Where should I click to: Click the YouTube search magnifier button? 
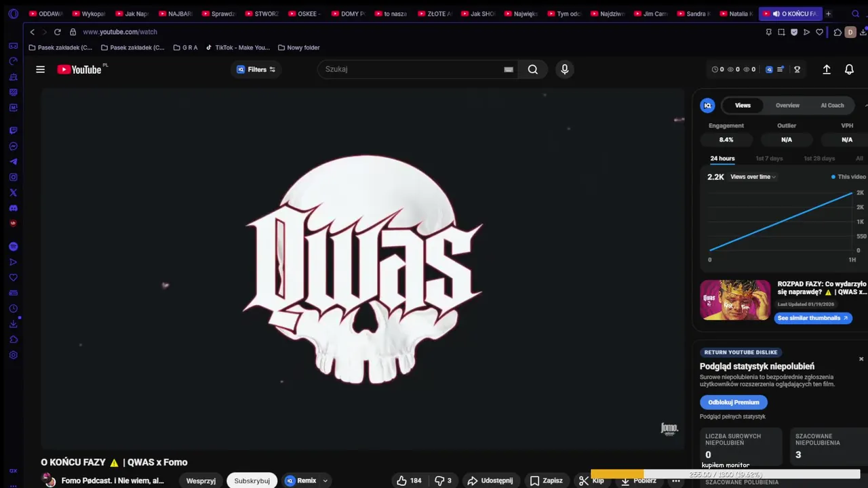(533, 69)
